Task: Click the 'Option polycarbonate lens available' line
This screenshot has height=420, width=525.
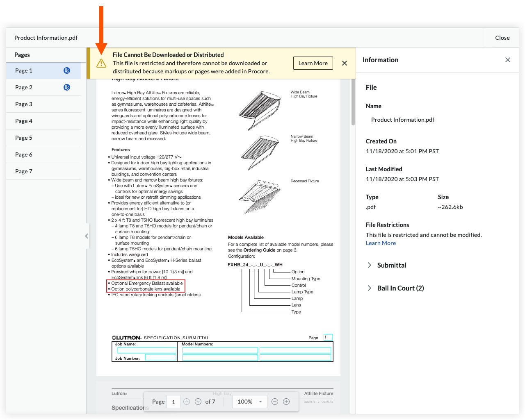Action: pyautogui.click(x=146, y=289)
